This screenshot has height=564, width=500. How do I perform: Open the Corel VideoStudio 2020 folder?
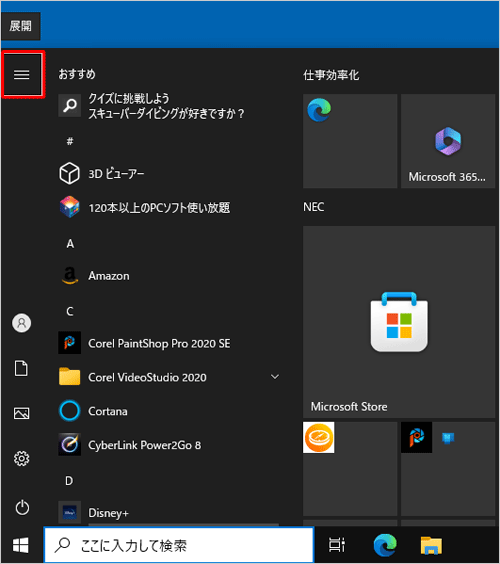pyautogui.click(x=169, y=377)
